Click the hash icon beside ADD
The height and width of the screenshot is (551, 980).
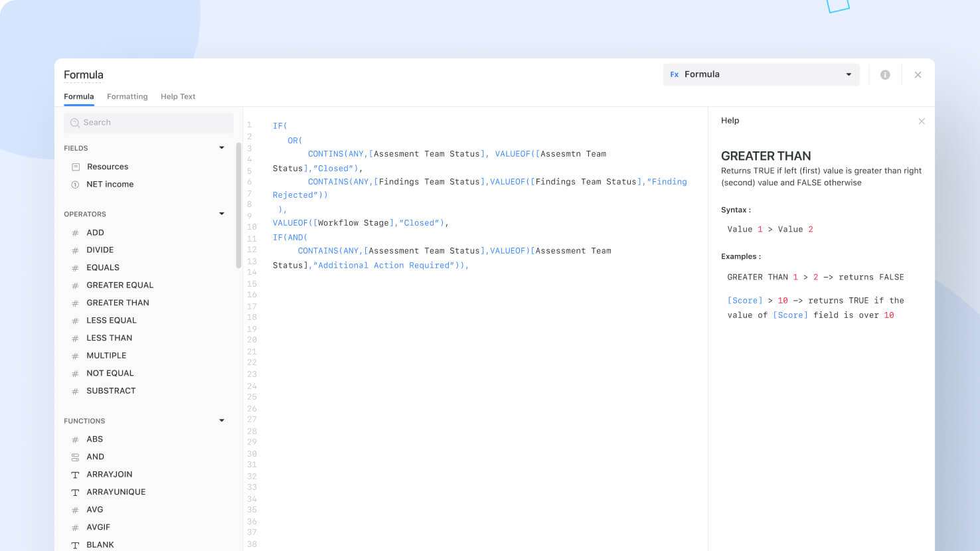pyautogui.click(x=75, y=233)
